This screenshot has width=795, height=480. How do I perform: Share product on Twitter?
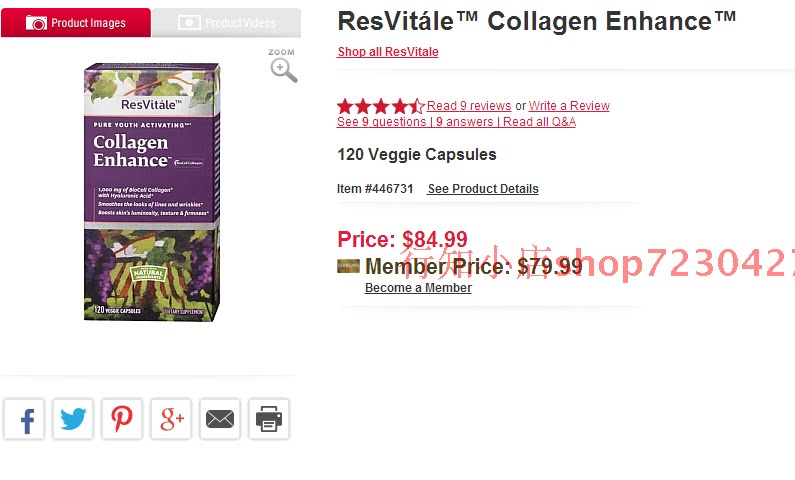[73, 419]
